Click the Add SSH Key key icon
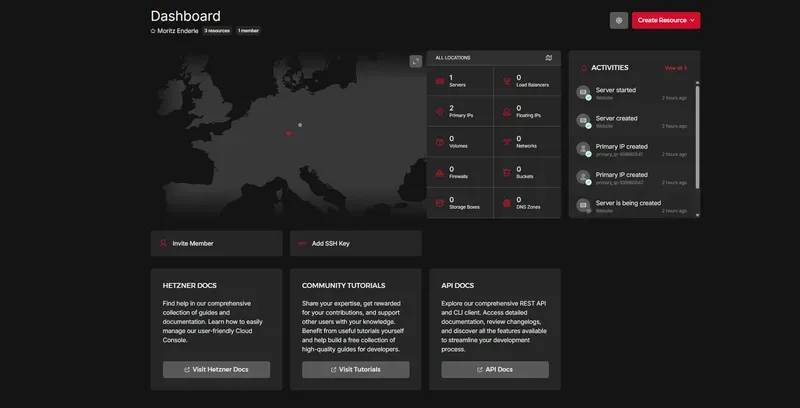Image resolution: width=800 pixels, height=408 pixels. (302, 243)
